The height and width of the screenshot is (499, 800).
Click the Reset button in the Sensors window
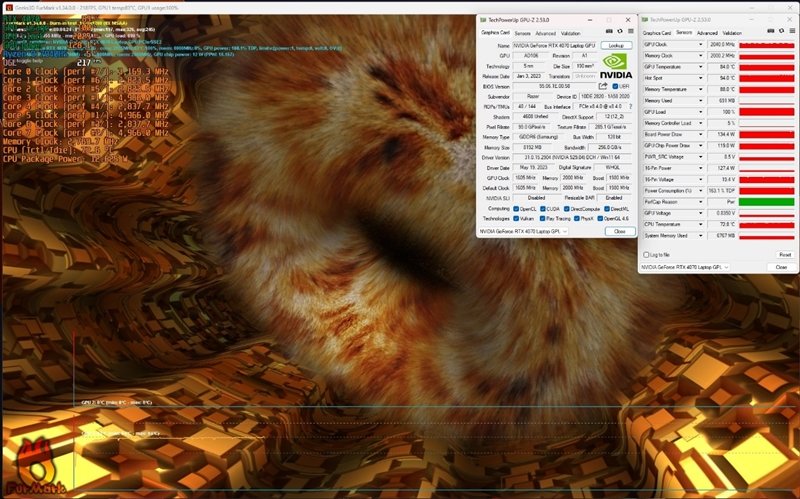click(x=785, y=255)
